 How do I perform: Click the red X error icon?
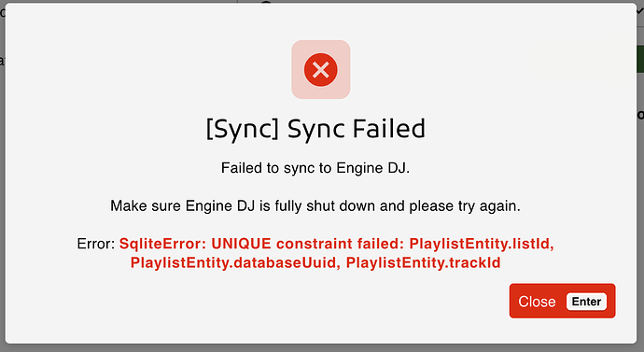[321, 69]
